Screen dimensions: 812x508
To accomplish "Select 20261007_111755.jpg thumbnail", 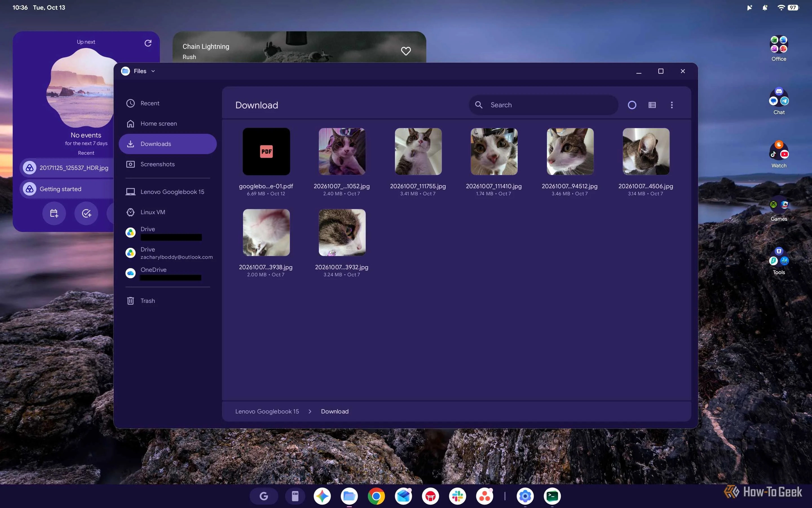I will pos(418,151).
